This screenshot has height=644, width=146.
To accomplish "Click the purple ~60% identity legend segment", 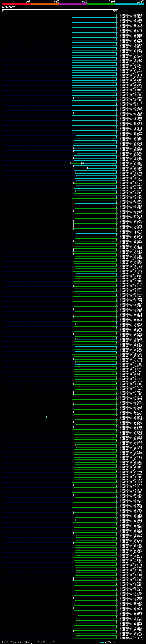I will click(73, 4).
